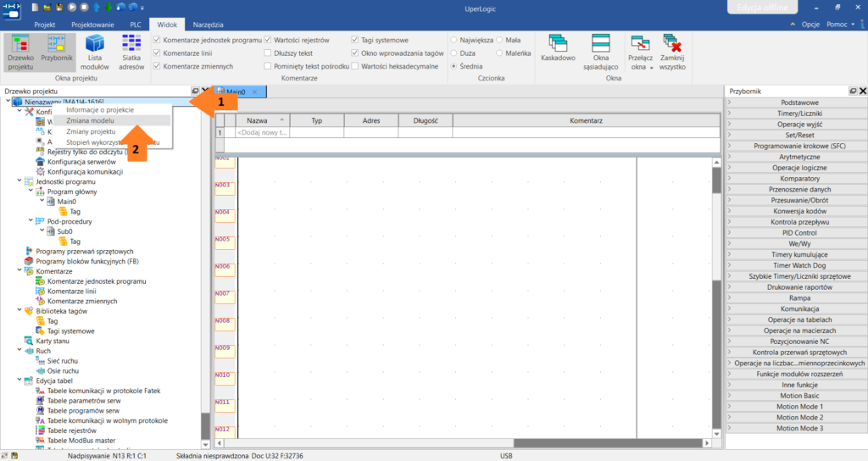Open the Projektowanie ribbon tab
Image resolution: width=868 pixels, height=461 pixels.
pyautogui.click(x=92, y=25)
